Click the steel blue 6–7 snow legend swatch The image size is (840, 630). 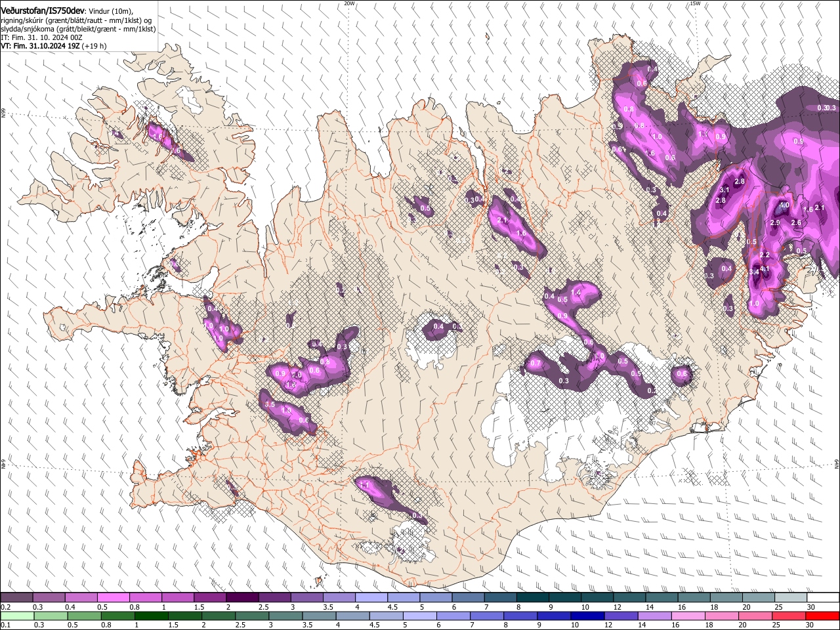[x=468, y=598]
